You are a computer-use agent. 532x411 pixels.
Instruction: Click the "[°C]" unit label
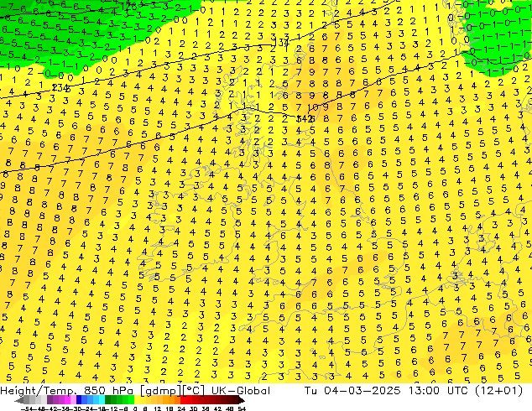[x=195, y=391]
